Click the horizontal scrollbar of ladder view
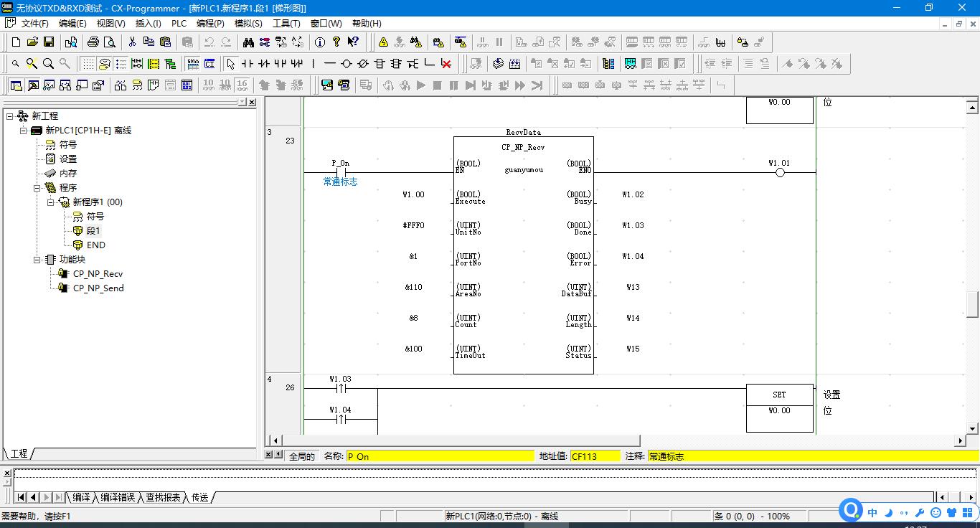Screen dimensions: 980x528 point(459,440)
